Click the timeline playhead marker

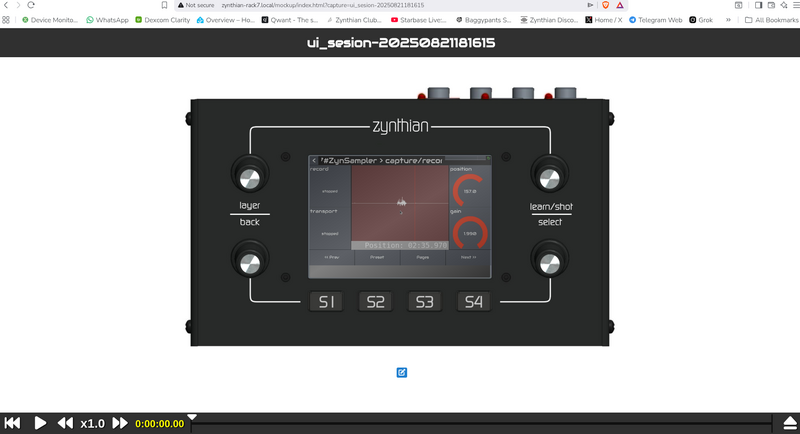192,417
